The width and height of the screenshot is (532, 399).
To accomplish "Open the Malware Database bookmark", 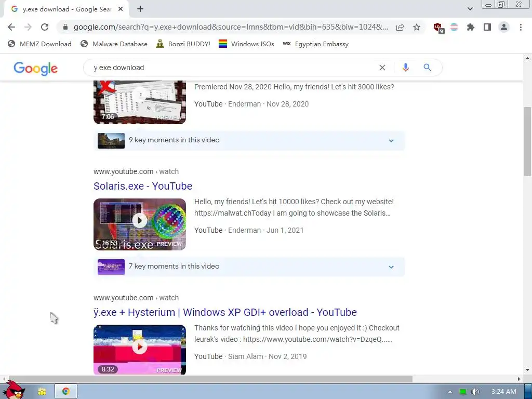I will coord(114,44).
